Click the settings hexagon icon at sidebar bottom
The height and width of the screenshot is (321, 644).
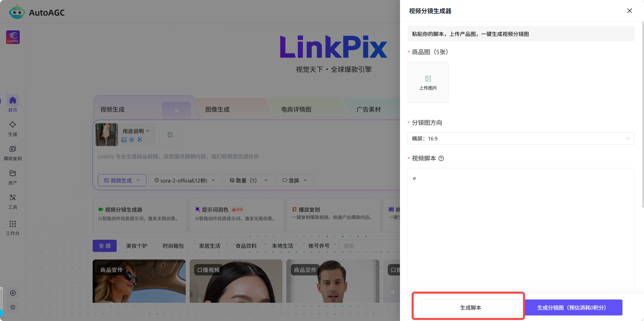pyautogui.click(x=13, y=307)
